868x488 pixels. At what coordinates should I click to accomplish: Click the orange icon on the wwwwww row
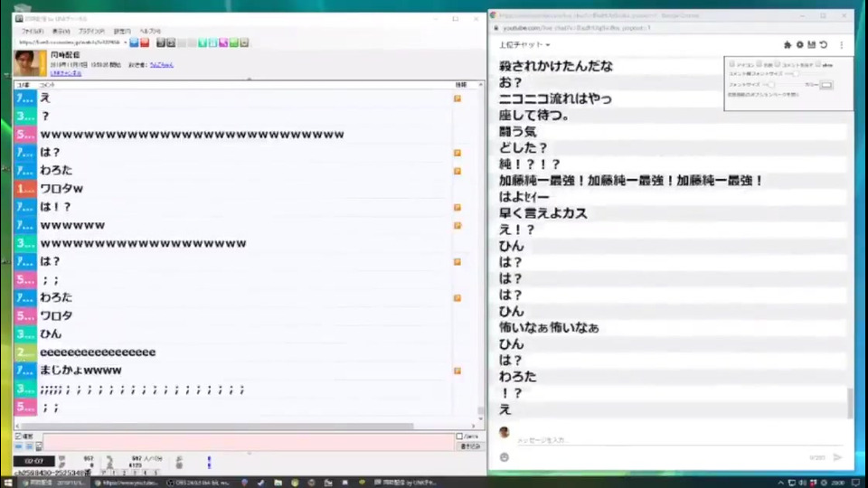point(458,226)
